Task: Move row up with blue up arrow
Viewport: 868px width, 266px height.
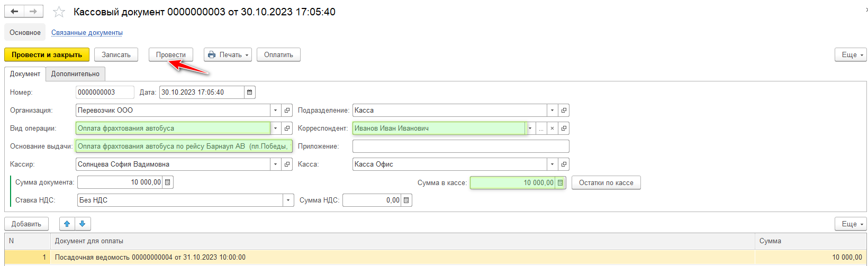Action: tap(67, 224)
